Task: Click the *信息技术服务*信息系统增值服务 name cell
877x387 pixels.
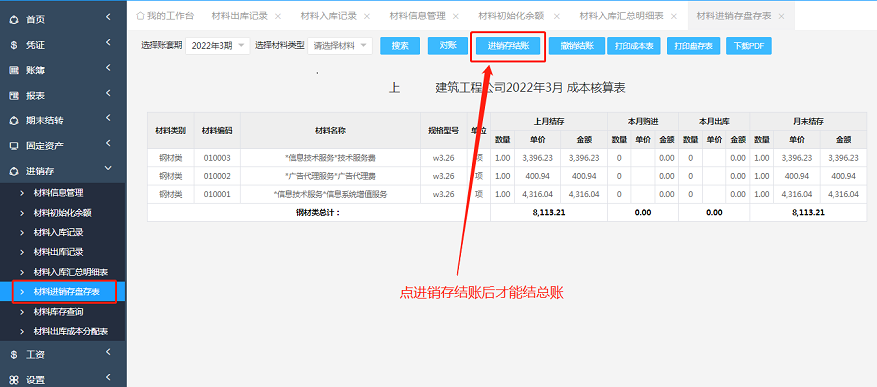Action: [x=330, y=195]
